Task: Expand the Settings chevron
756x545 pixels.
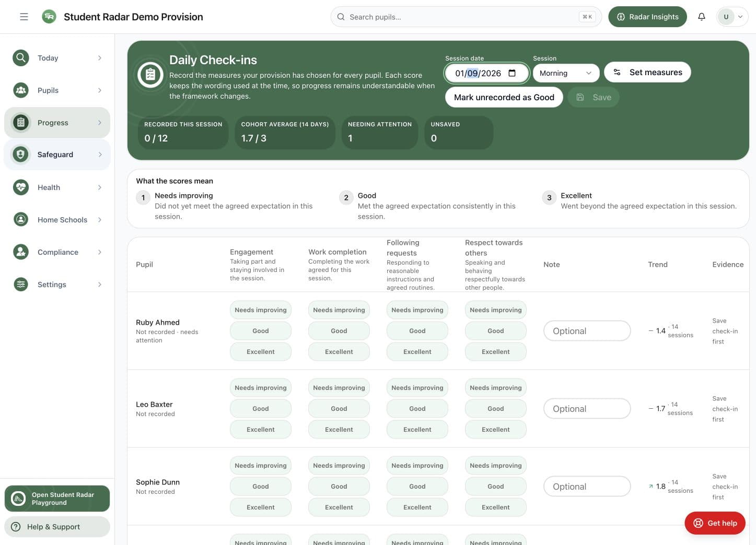Action: [100, 285]
